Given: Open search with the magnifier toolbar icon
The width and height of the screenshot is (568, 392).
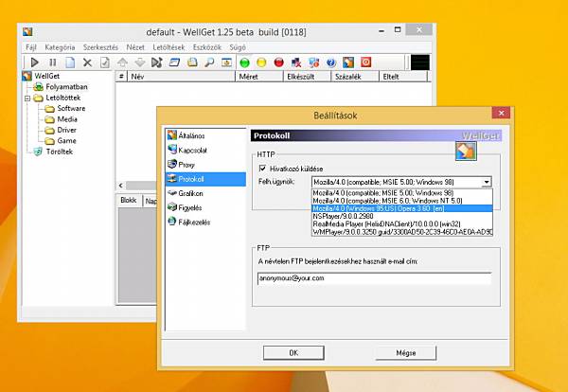Looking at the screenshot, I should coord(209,62).
